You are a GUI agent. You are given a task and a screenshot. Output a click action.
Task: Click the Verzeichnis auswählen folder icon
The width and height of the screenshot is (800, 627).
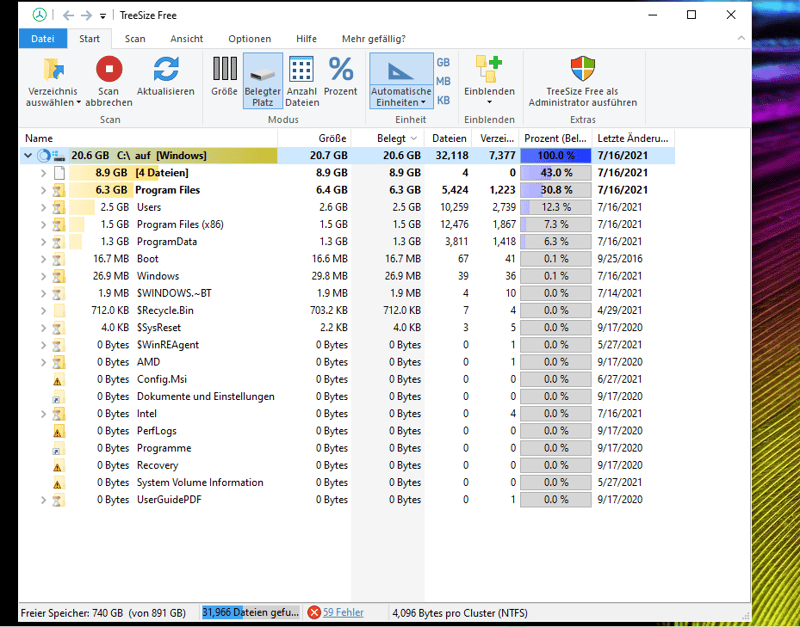tap(52, 69)
